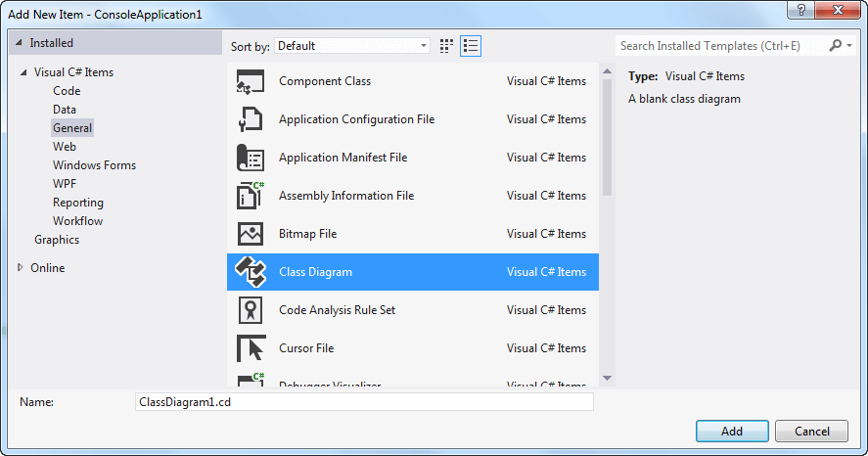Select the Application Manifest File icon
The width and height of the screenshot is (868, 456).
pos(251,158)
